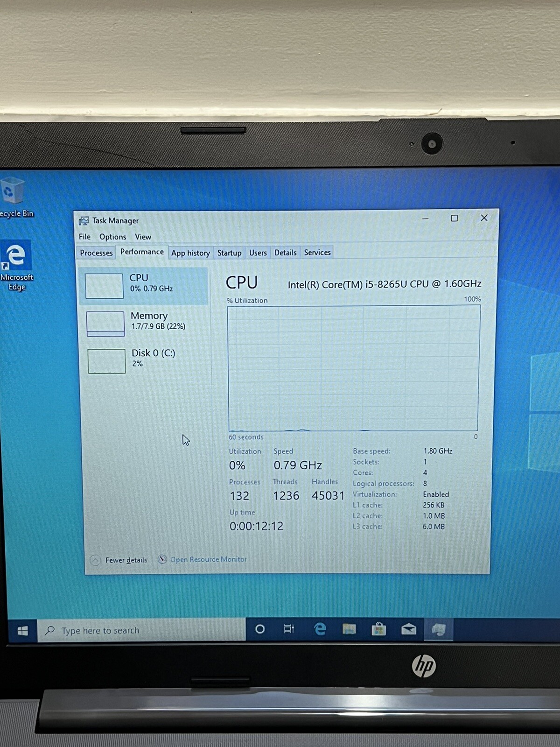Open Task View from the taskbar
The width and height of the screenshot is (560, 747).
[x=289, y=629]
